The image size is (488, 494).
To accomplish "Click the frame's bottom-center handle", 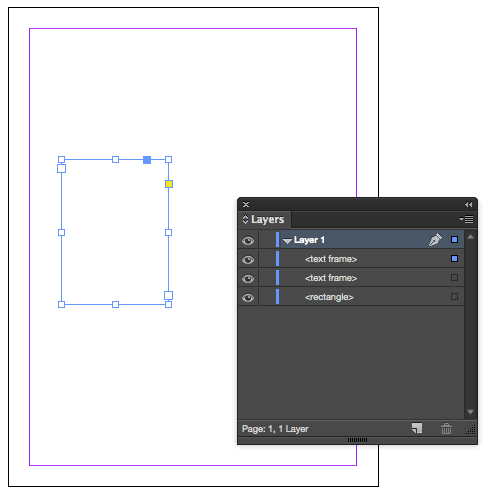I will (115, 304).
